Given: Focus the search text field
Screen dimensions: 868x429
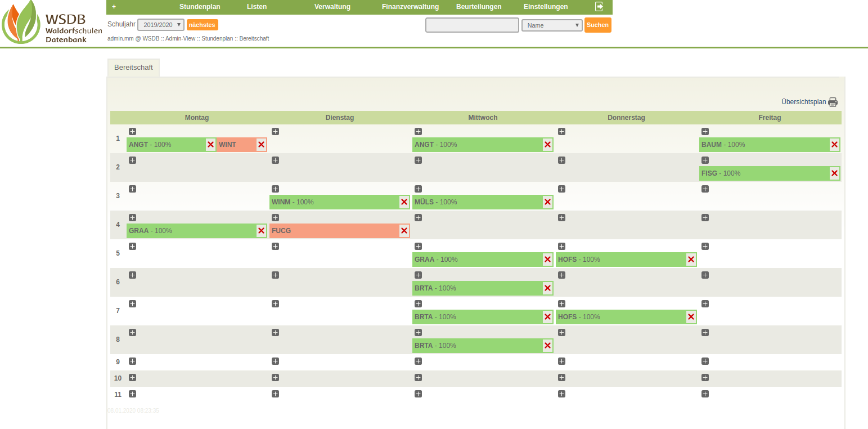Looking at the screenshot, I should [x=472, y=25].
